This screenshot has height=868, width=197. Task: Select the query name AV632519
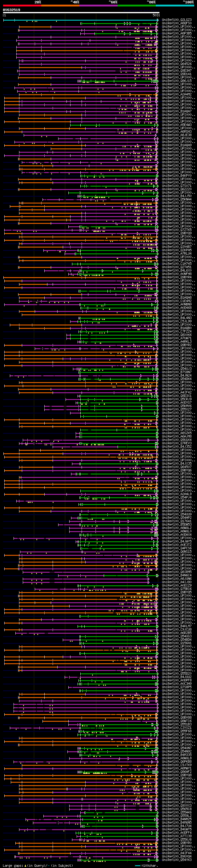tap(11, 10)
